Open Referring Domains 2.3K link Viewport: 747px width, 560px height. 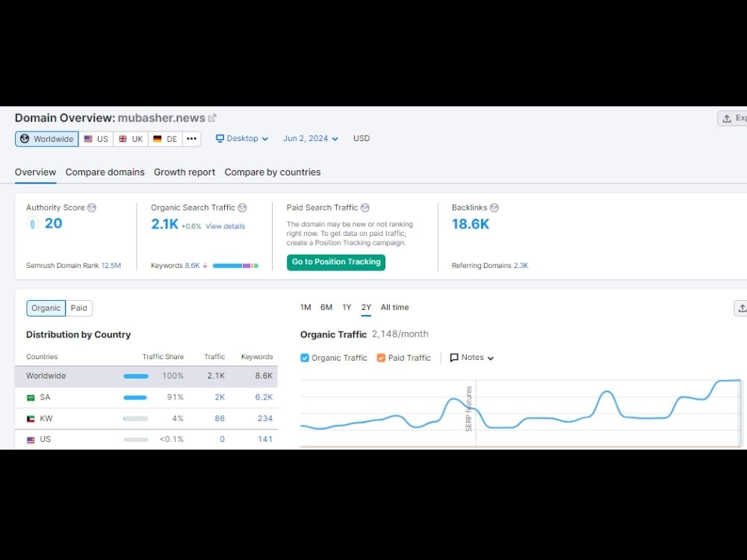click(x=521, y=266)
